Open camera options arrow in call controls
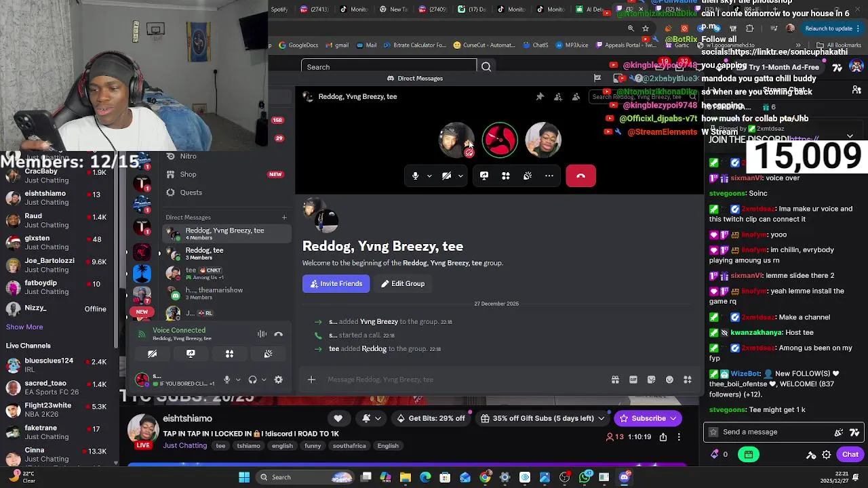Viewport: 868px width, 488px height. pos(460,176)
